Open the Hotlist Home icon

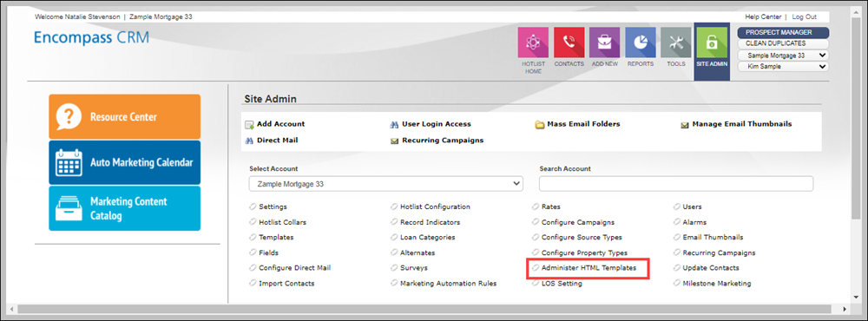(x=533, y=43)
